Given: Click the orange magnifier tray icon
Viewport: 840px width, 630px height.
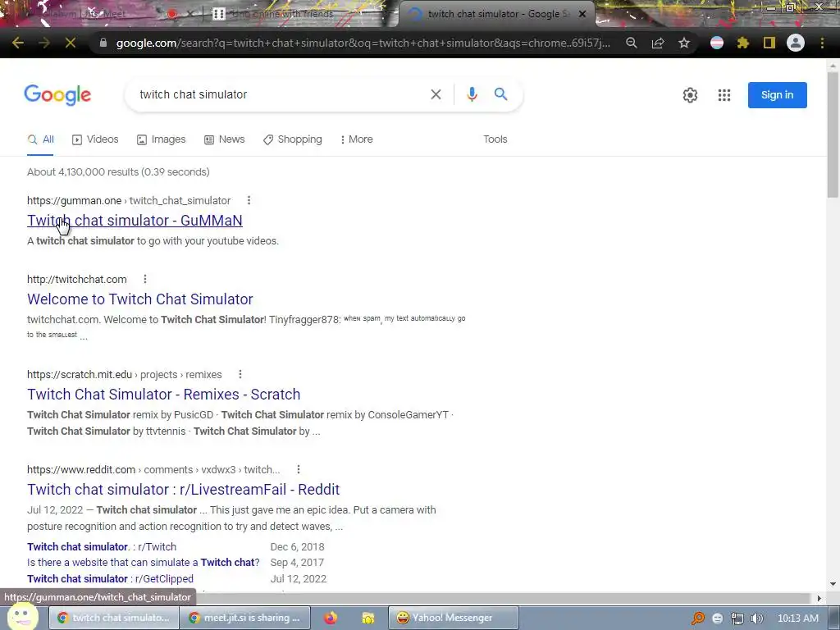Looking at the screenshot, I should pyautogui.click(x=698, y=619).
